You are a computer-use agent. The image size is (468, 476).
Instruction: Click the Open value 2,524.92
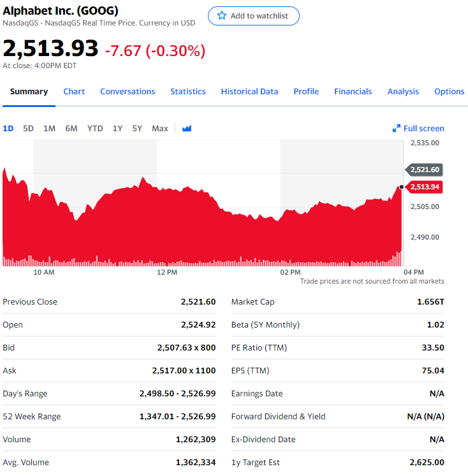(x=198, y=325)
